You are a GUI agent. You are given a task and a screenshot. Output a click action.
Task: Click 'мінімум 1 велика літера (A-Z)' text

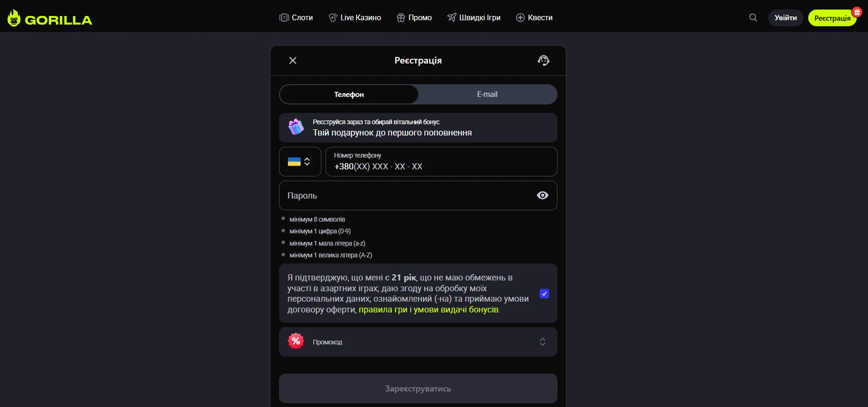point(331,255)
